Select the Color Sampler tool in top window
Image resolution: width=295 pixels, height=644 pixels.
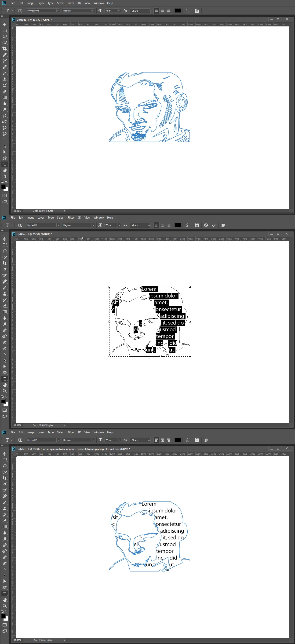pos(4,61)
